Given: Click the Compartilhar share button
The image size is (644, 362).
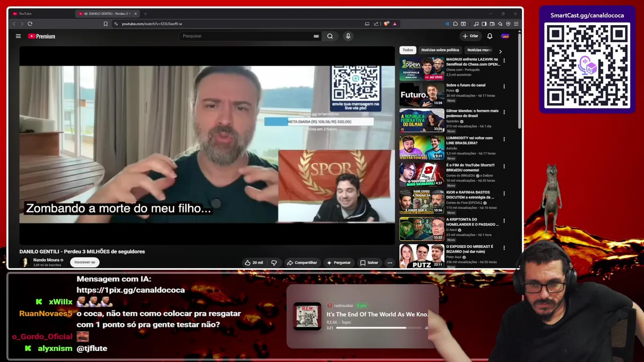Looking at the screenshot, I should (x=302, y=262).
